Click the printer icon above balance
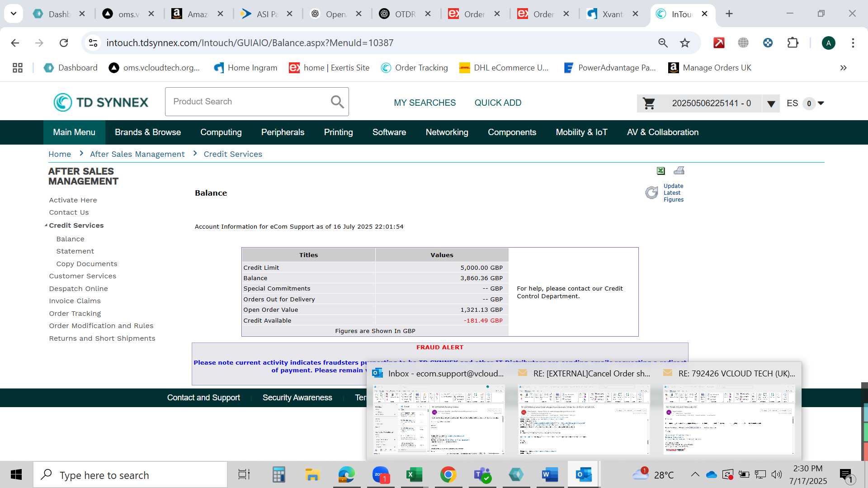 click(679, 170)
